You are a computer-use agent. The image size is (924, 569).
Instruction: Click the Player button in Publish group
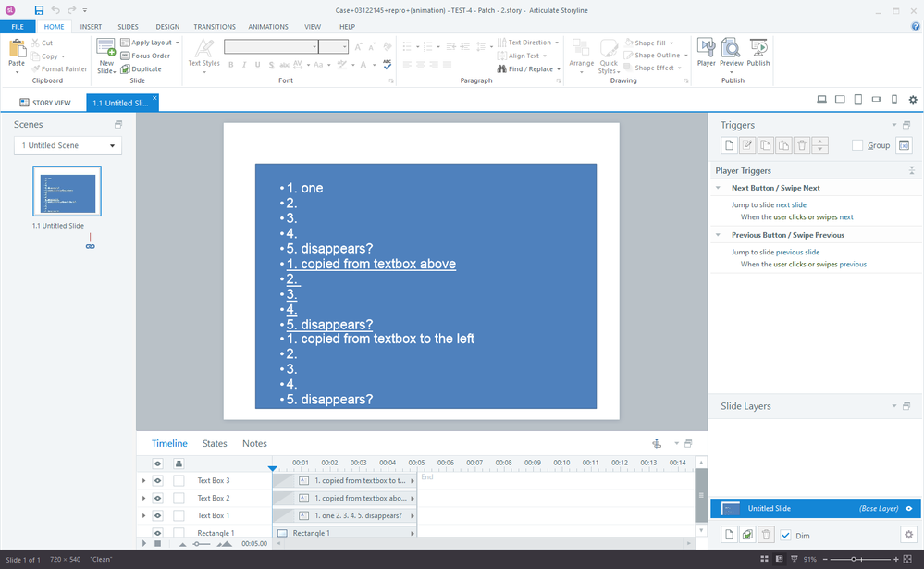706,52
